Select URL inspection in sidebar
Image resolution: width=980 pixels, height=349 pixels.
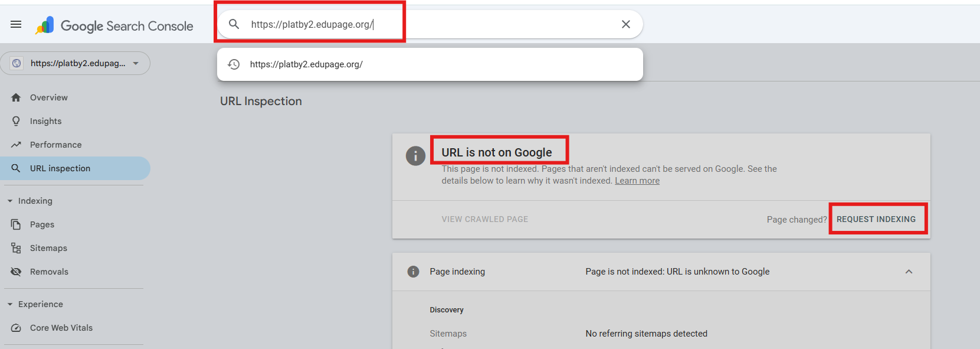(60, 168)
